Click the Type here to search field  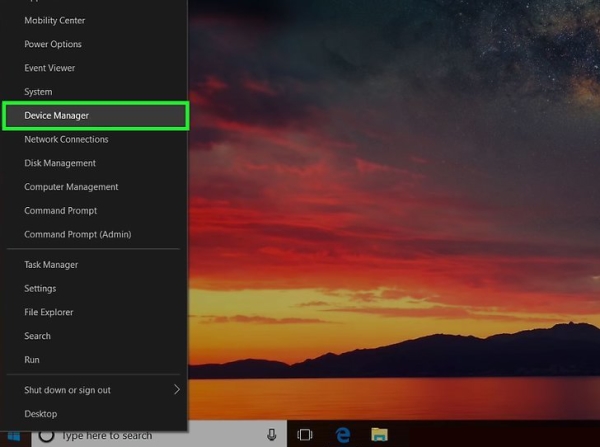click(x=159, y=436)
